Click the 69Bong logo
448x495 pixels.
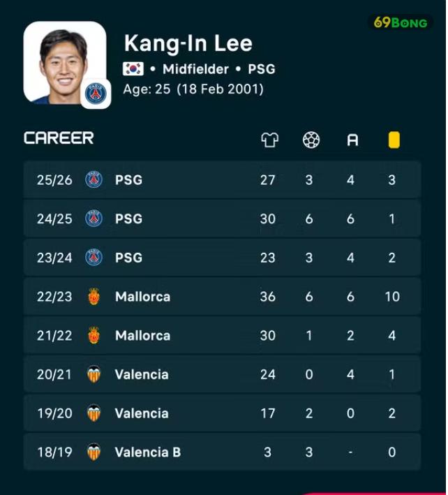pyautogui.click(x=401, y=23)
